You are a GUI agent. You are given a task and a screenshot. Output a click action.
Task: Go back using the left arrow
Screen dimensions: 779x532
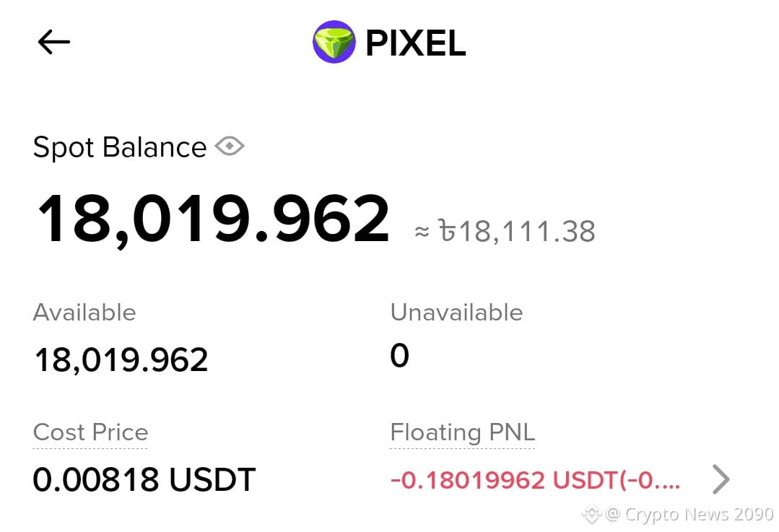click(53, 42)
